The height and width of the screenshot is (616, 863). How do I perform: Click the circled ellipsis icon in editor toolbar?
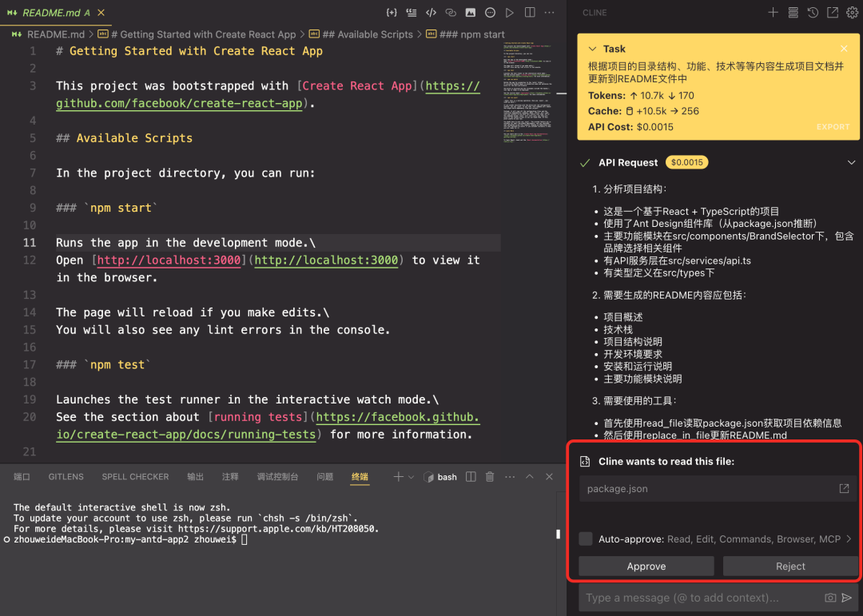coord(490,13)
